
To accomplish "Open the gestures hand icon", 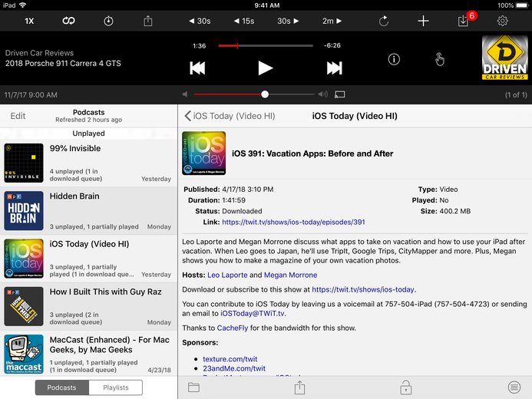I will 439,59.
